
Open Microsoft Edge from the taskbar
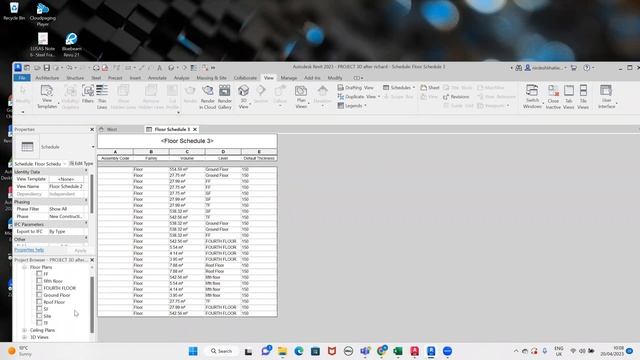click(x=299, y=351)
